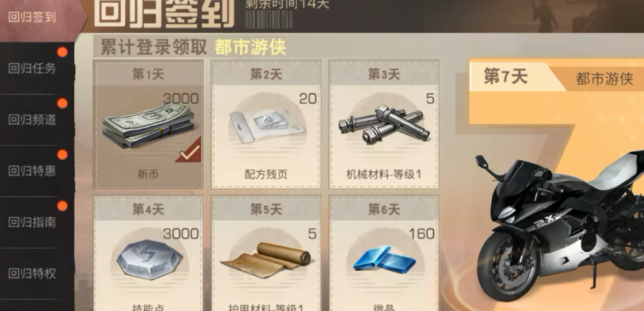Open the 回归签到 tab
This screenshot has width=644, height=311.
tap(32, 18)
